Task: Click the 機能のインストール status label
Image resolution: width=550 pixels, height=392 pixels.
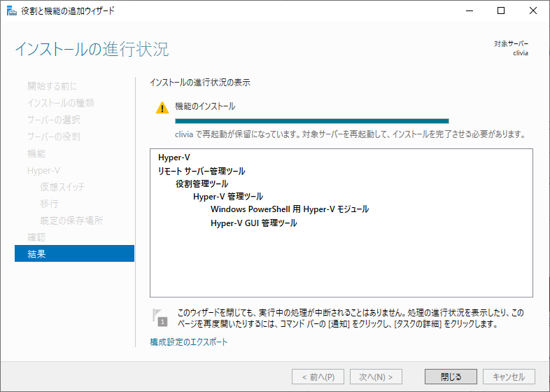Action: (205, 106)
